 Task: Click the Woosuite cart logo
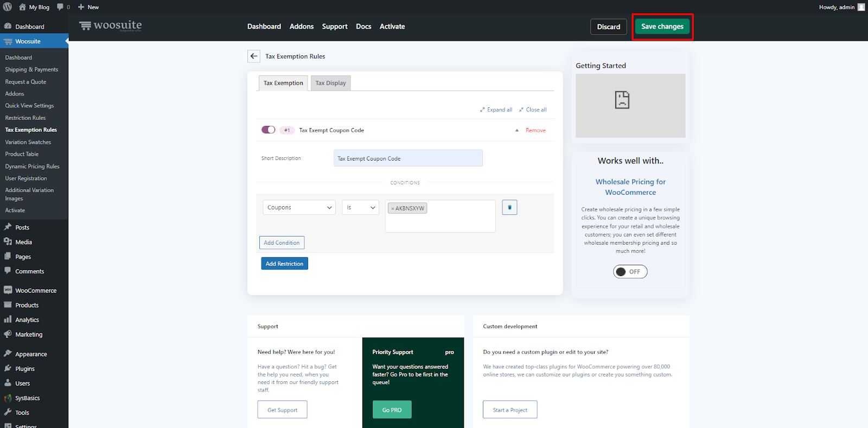click(85, 25)
